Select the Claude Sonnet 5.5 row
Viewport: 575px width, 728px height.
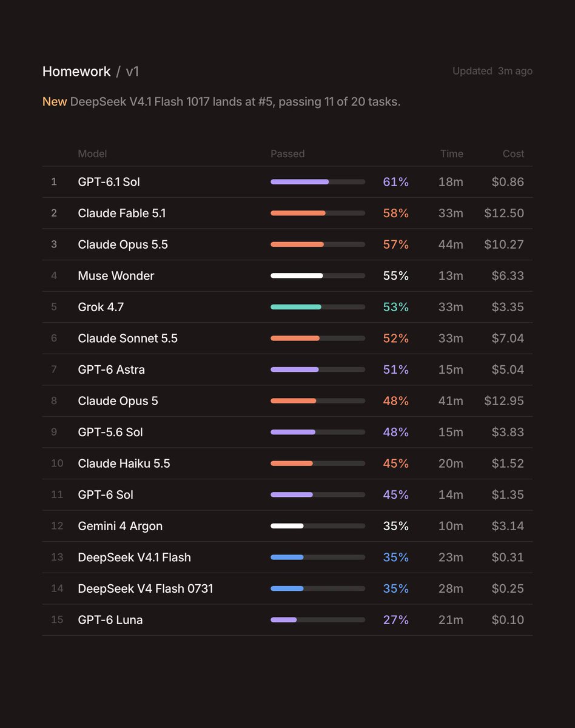(287, 339)
